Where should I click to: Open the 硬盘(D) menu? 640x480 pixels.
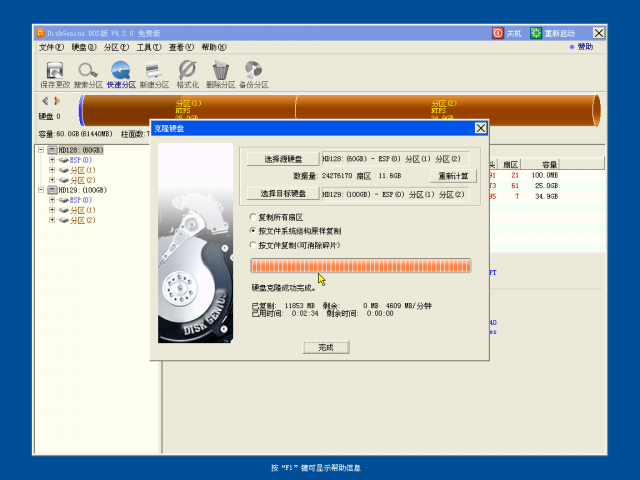[84, 47]
